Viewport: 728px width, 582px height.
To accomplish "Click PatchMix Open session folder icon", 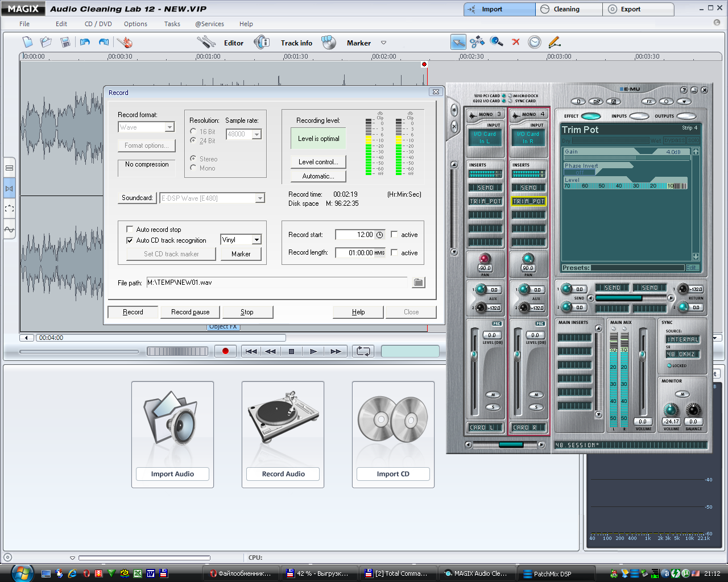I will tap(595, 101).
